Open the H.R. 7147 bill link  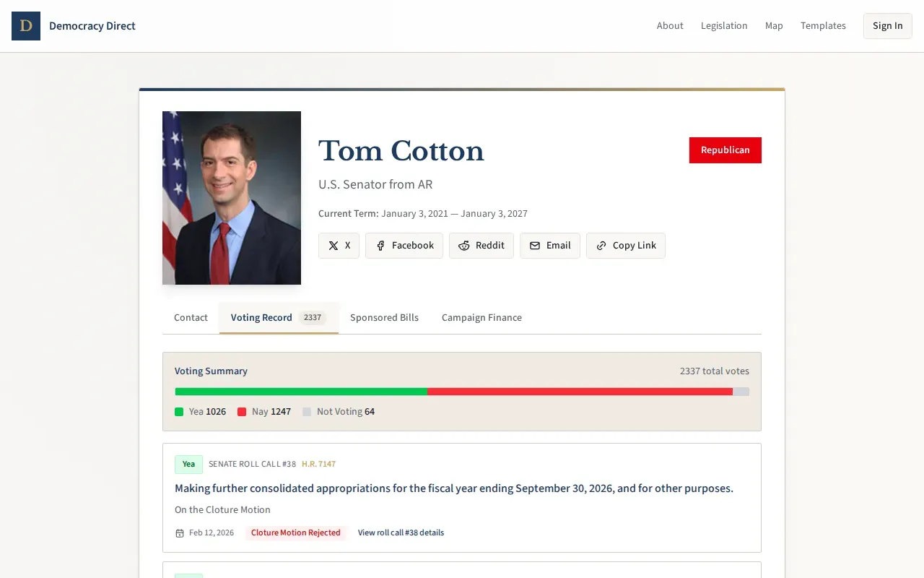318,464
